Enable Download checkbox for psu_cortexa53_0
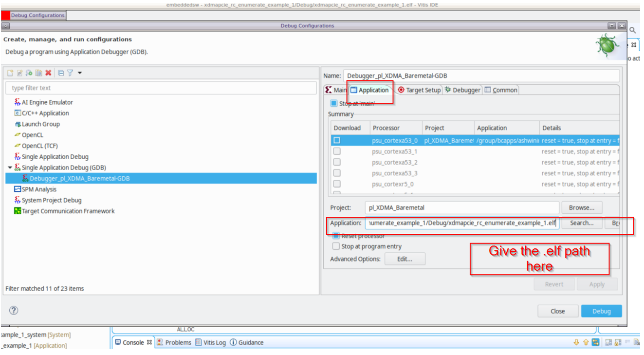The width and height of the screenshot is (644, 355). pos(337,140)
